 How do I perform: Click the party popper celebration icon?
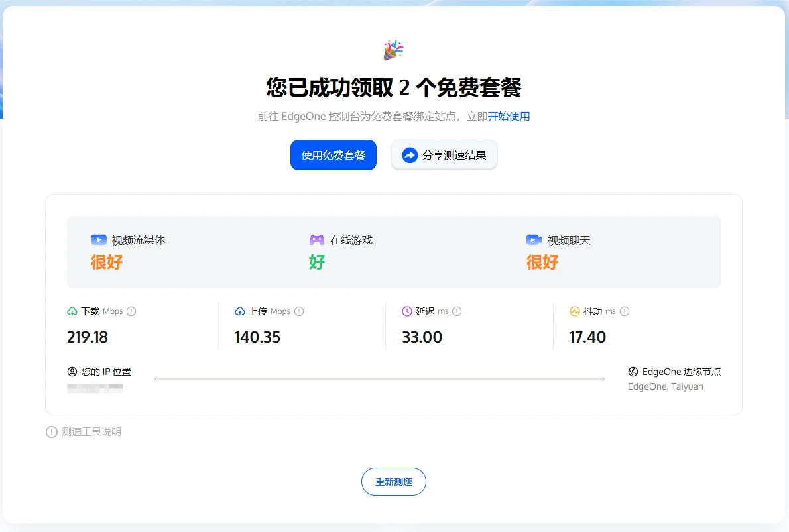(x=393, y=50)
